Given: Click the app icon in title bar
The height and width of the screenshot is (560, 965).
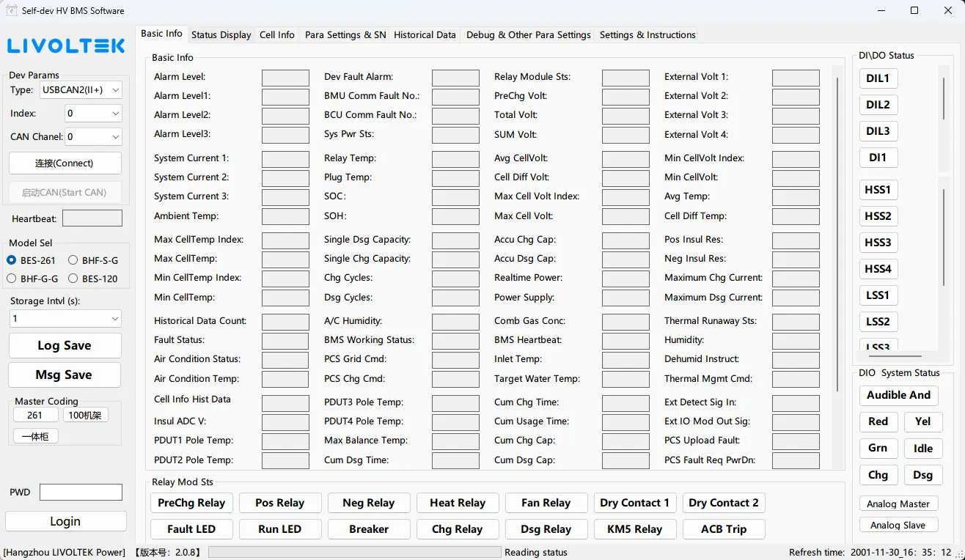Looking at the screenshot, I should tap(12, 10).
